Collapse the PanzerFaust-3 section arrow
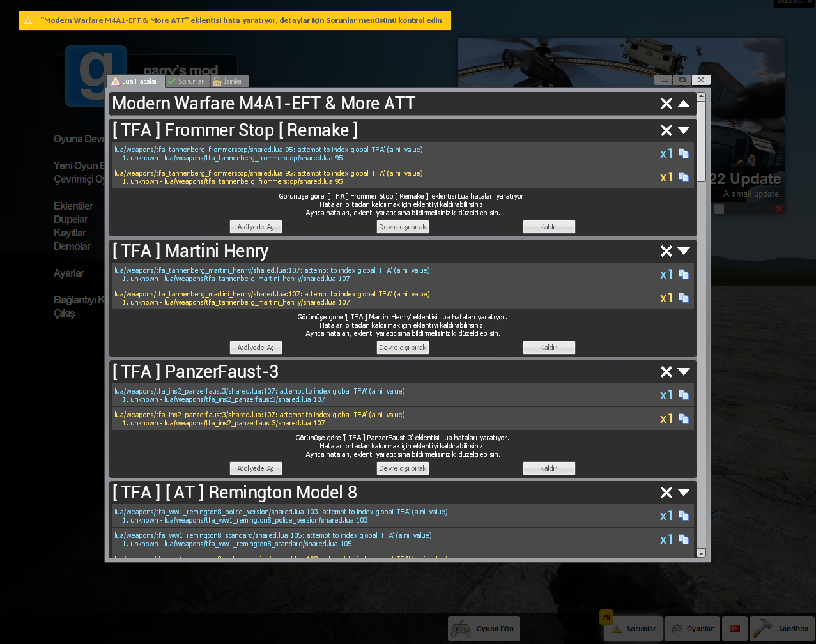816x644 pixels. (684, 372)
